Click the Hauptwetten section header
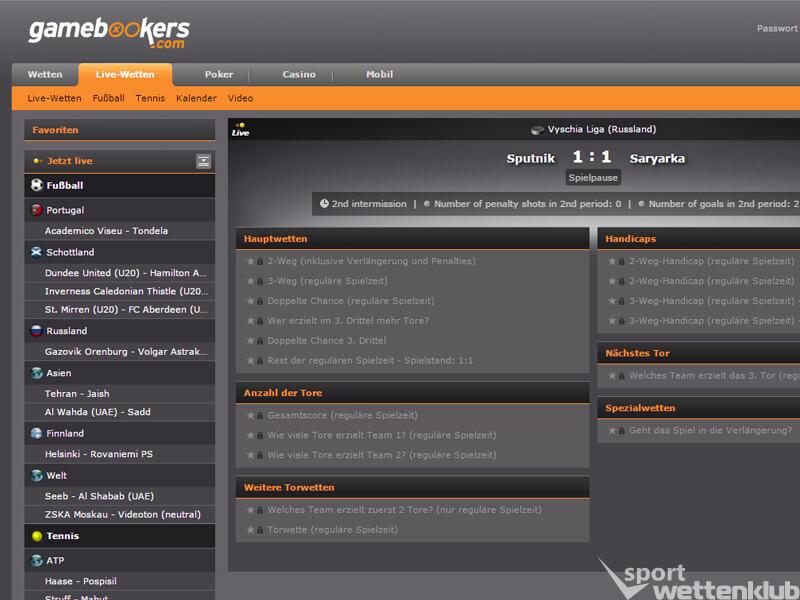The height and width of the screenshot is (600, 800). tap(412, 239)
